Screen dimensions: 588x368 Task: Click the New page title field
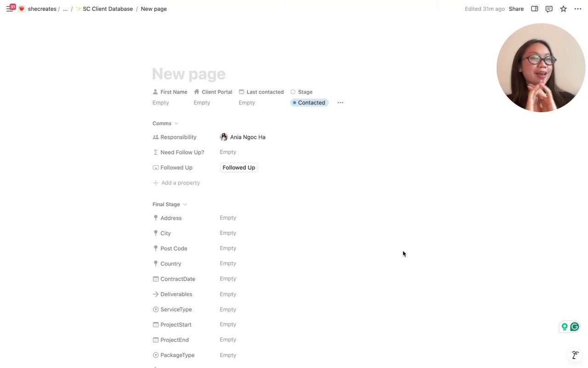(x=189, y=74)
